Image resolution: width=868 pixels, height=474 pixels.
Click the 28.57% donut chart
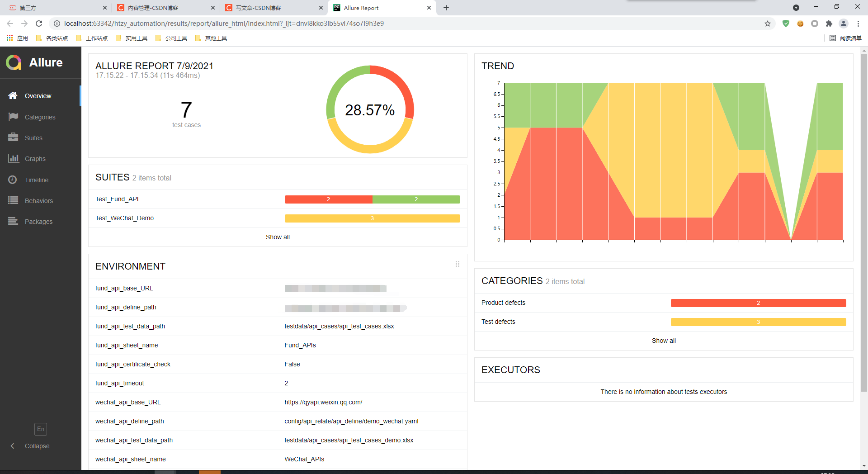[370, 109]
